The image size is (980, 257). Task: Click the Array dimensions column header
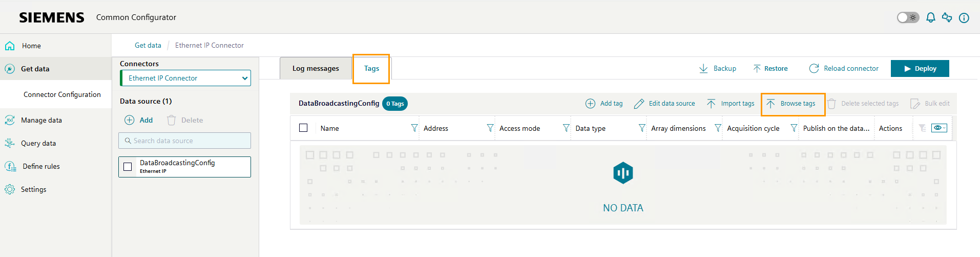[x=678, y=128]
